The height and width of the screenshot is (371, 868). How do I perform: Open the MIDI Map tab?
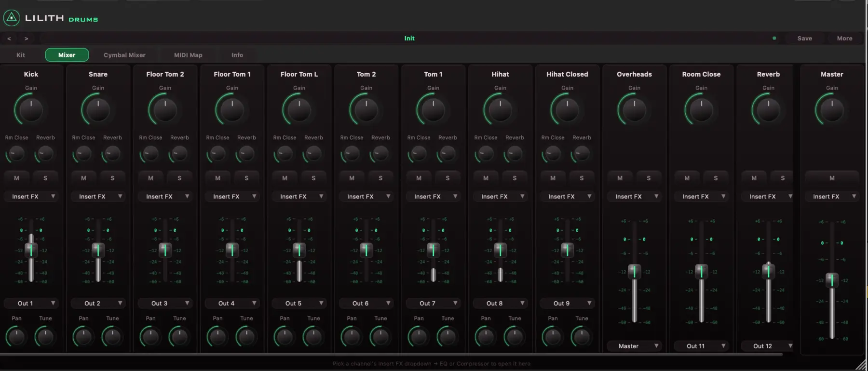(188, 55)
